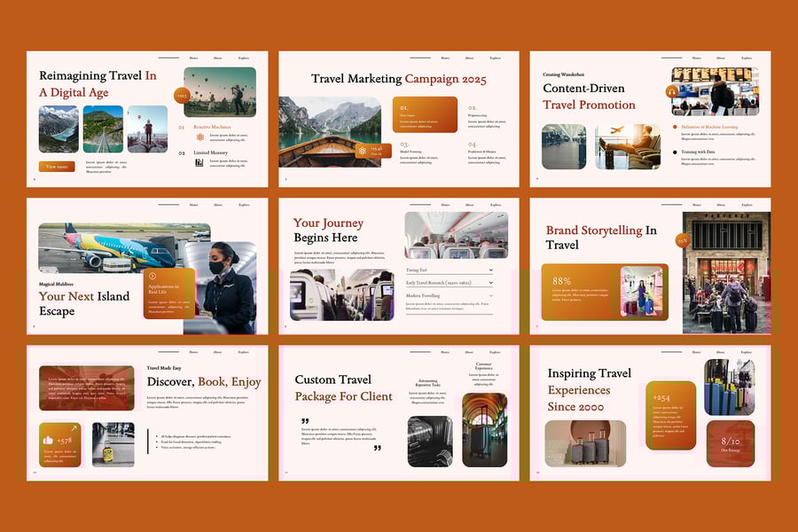Select the black bullet for Training with Data

coord(675,152)
